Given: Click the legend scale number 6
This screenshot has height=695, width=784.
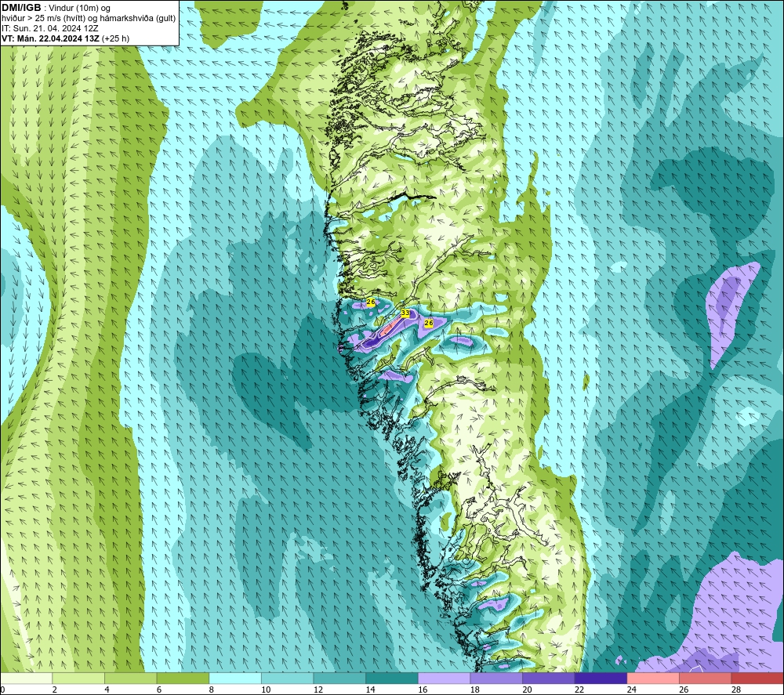Looking at the screenshot, I should [x=158, y=690].
